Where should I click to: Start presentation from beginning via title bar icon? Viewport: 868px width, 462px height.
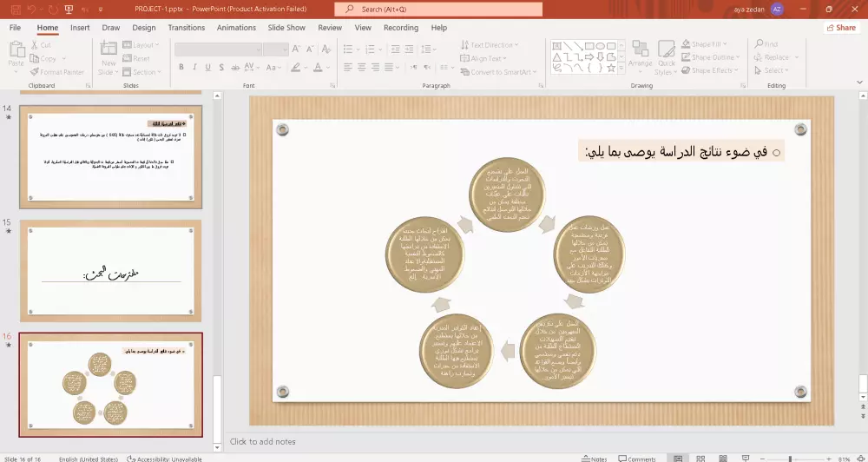(69, 10)
